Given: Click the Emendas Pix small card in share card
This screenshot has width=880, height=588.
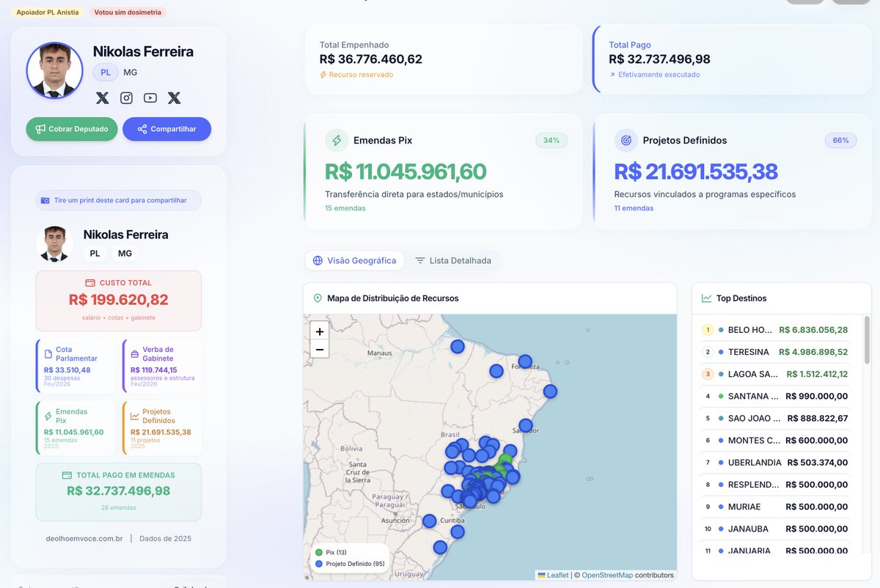Looking at the screenshot, I should pyautogui.click(x=76, y=428).
